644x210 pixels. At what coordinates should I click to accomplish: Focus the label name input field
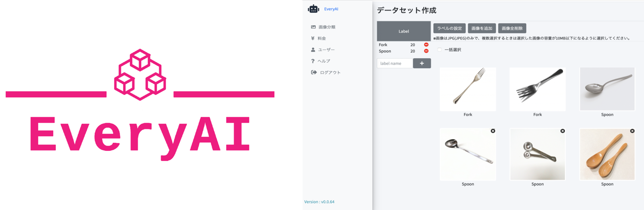pos(395,63)
